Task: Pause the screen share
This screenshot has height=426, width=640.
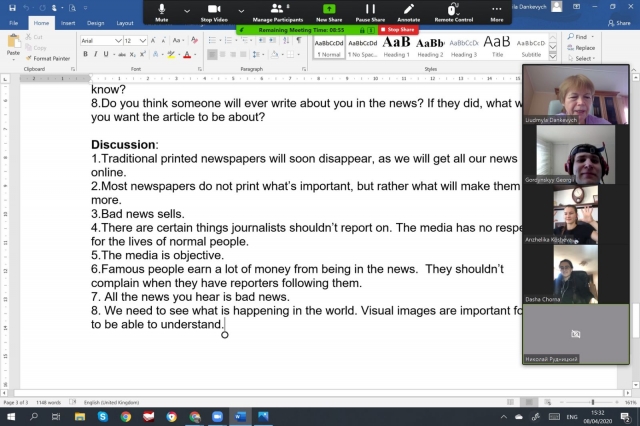Action: [370, 10]
